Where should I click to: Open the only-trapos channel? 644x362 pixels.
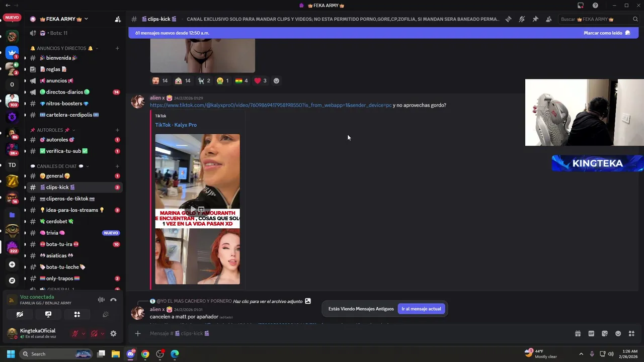(x=75, y=279)
